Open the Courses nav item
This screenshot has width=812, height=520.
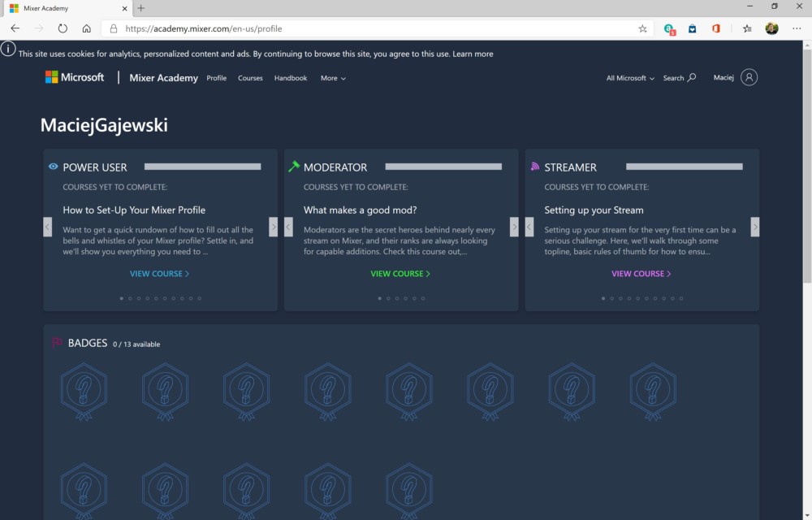click(x=250, y=78)
